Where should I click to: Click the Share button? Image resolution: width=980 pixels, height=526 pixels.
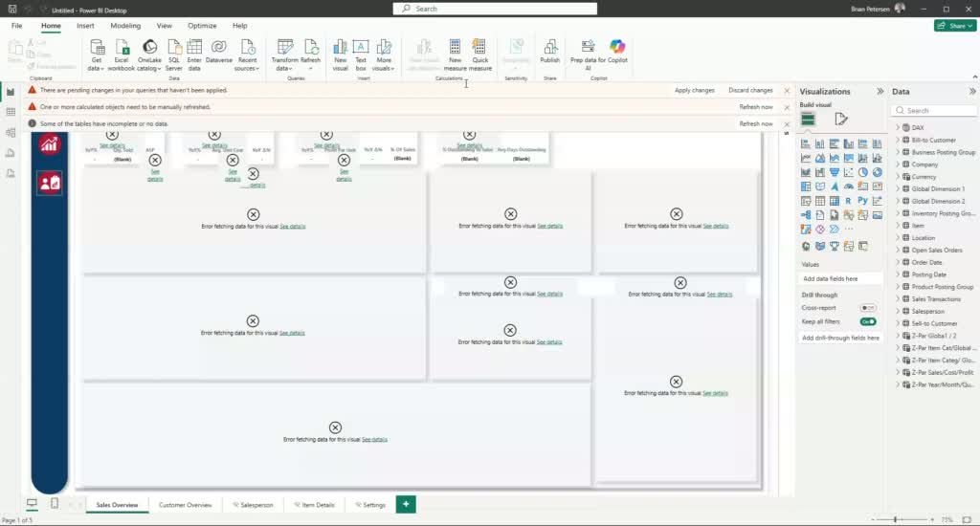pyautogui.click(x=955, y=26)
